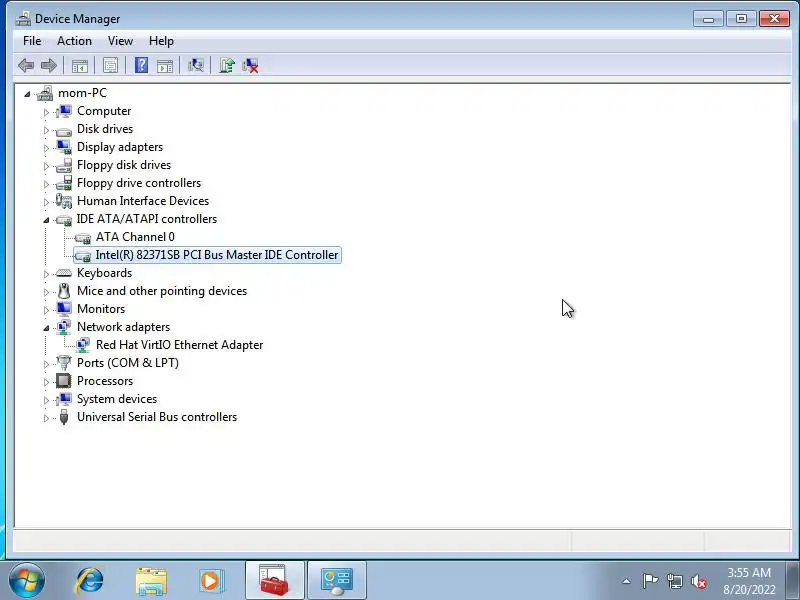Collapse the mom-PC root node
Viewport: 800px width, 600px height.
pyautogui.click(x=27, y=94)
